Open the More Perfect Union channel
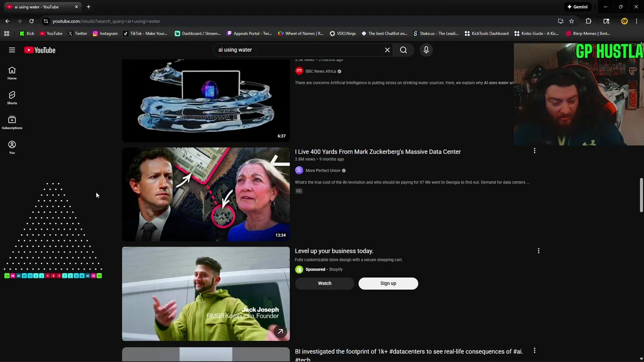644x362 pixels. pyautogui.click(x=323, y=170)
